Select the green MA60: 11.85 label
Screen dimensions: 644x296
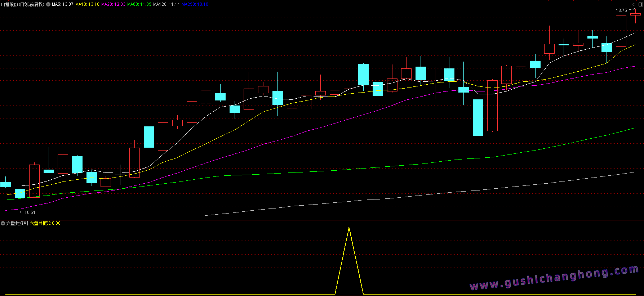(139, 4)
